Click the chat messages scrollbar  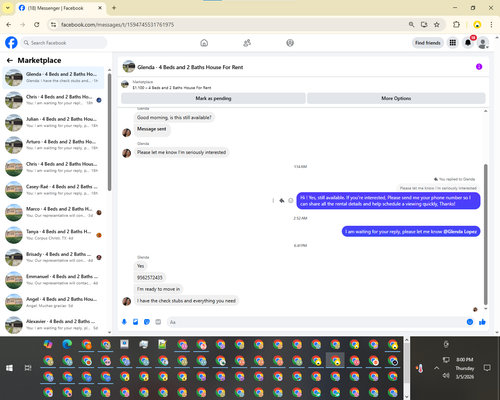[x=486, y=233]
